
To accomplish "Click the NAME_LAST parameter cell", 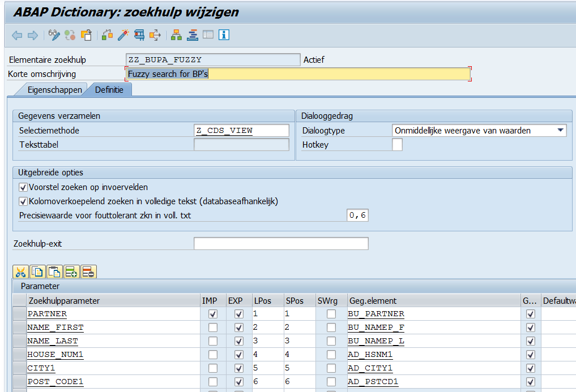I will 113,341.
